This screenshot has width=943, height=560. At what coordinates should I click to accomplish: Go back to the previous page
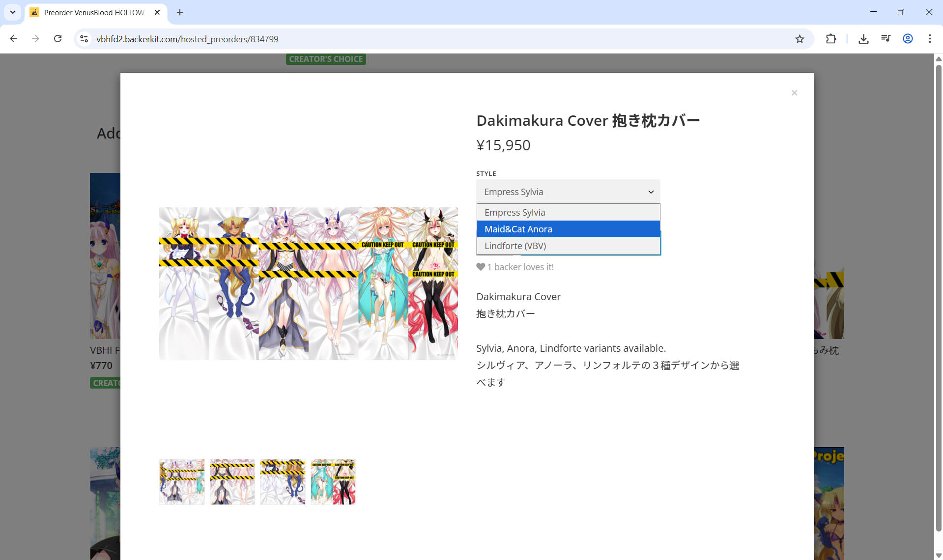click(14, 39)
